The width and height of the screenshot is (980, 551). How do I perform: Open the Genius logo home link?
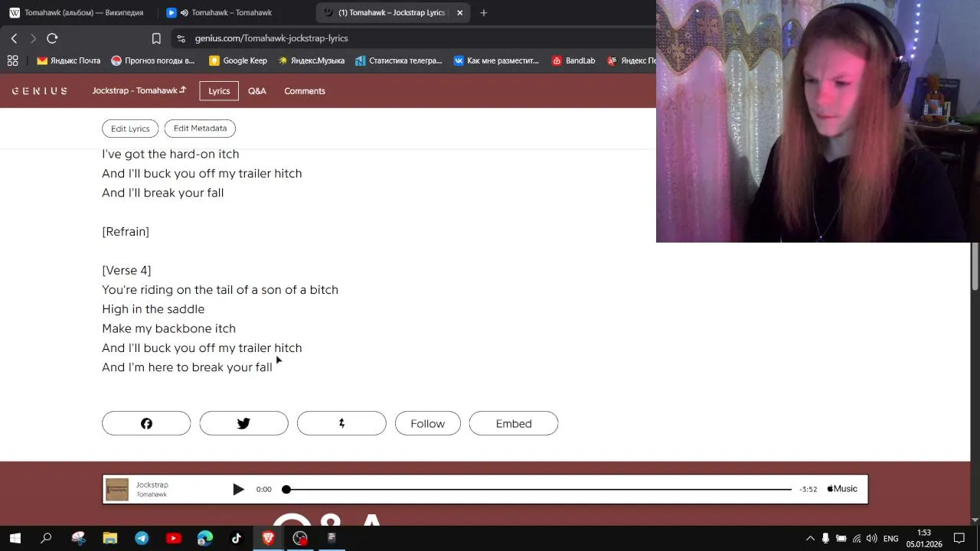click(x=40, y=91)
